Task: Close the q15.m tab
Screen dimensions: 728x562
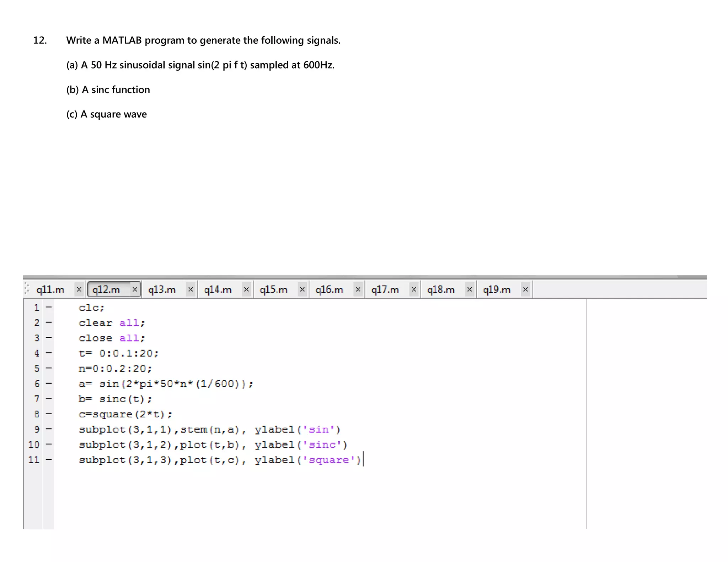Action: click(302, 290)
